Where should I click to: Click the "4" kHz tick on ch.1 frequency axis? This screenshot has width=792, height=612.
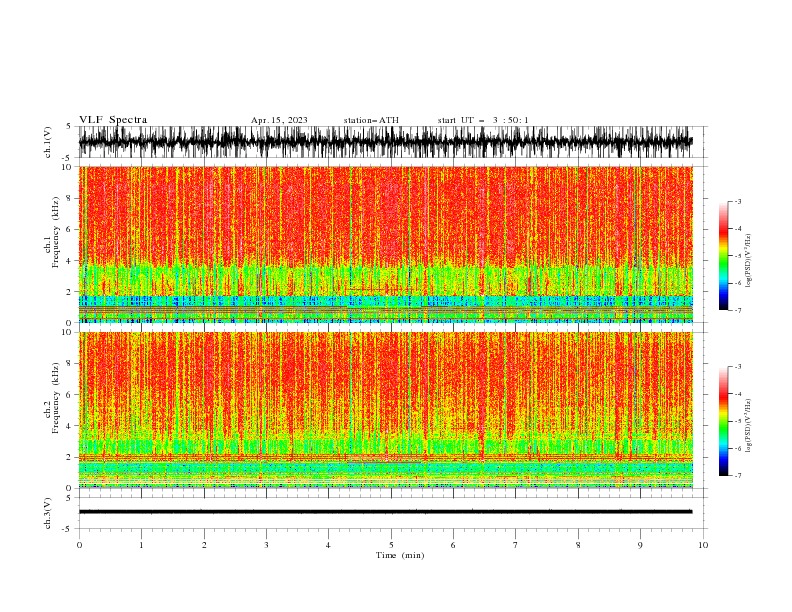pos(69,261)
